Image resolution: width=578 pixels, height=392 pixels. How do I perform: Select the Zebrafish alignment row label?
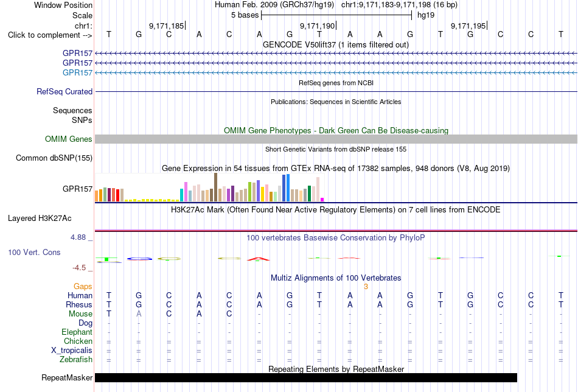76,359
